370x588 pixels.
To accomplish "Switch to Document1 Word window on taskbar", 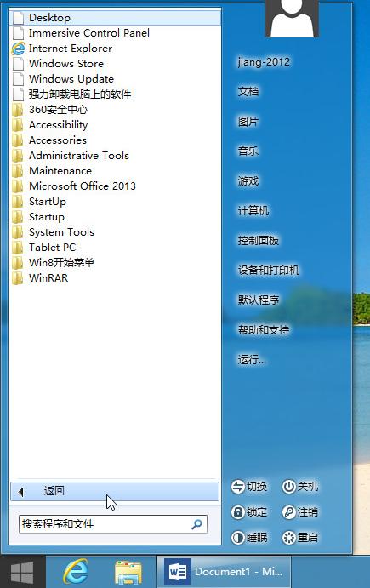I will pos(224,572).
